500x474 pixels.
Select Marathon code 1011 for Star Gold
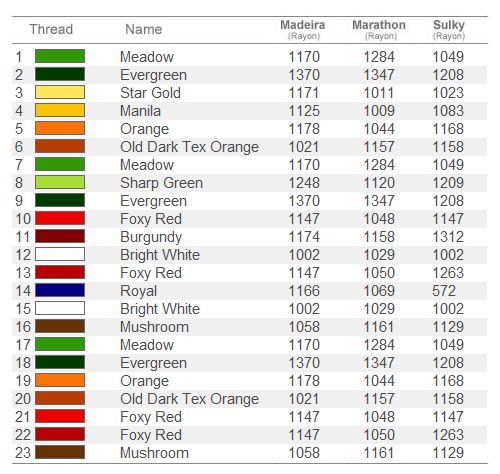click(379, 93)
